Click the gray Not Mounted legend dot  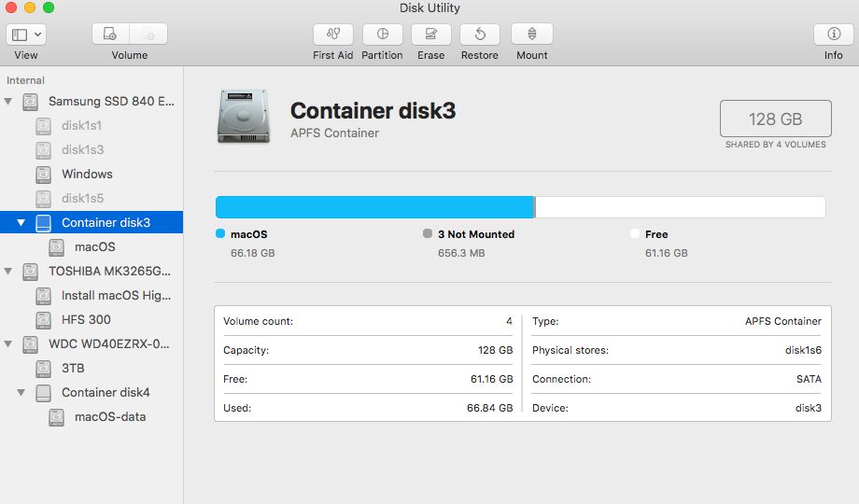[x=428, y=233]
